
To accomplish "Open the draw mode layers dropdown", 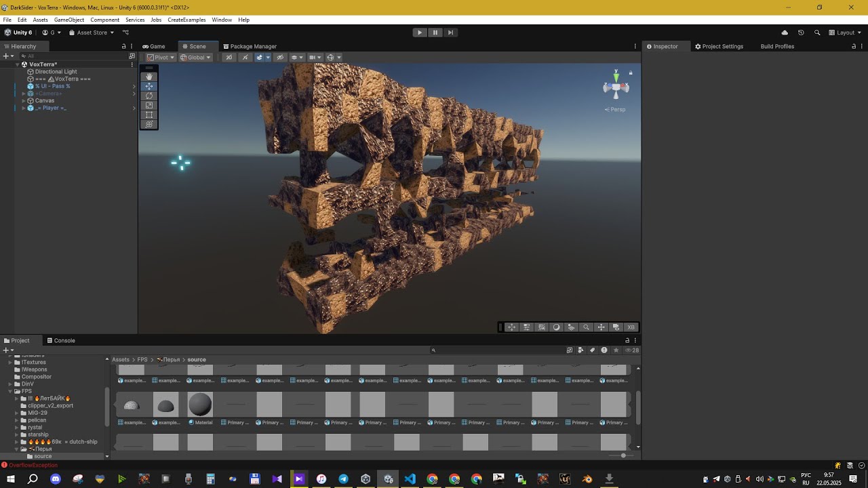I will (297, 58).
